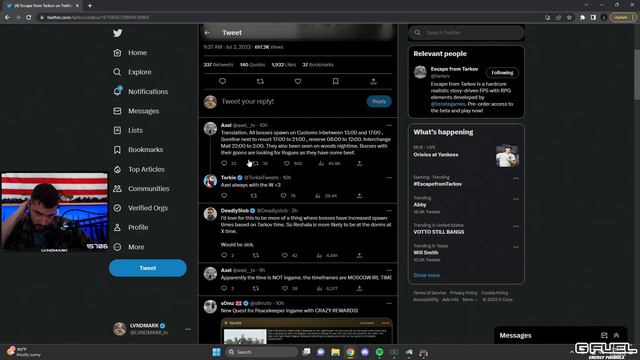Reply to Axel's MOSCOW IRL TIME tweet
Viewport: 640px width, 360px height.
click(x=224, y=288)
